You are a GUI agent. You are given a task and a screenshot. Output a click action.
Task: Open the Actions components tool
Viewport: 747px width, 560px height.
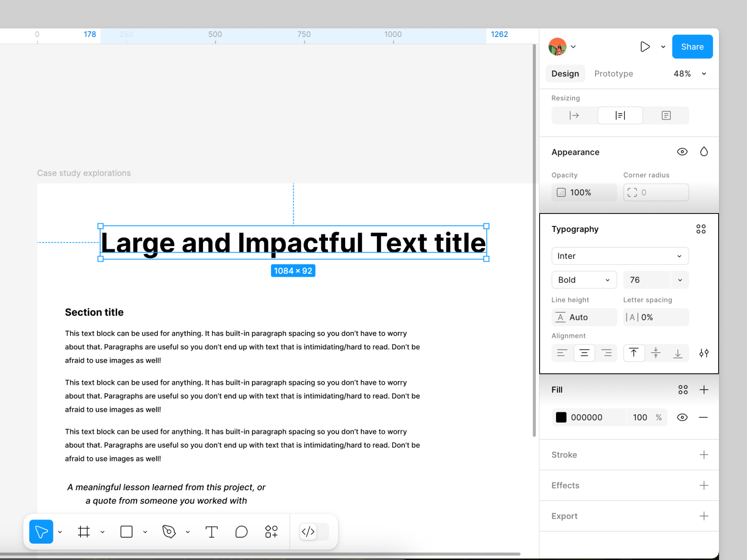pos(271,531)
